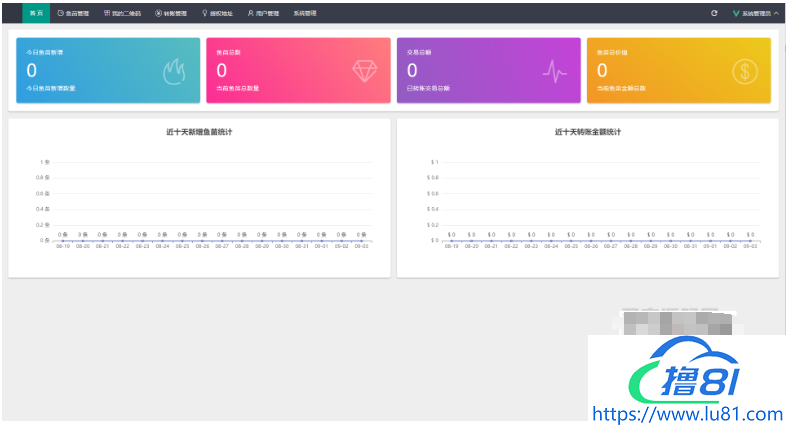Click the 近十天转账金额统计 chart title

[588, 131]
